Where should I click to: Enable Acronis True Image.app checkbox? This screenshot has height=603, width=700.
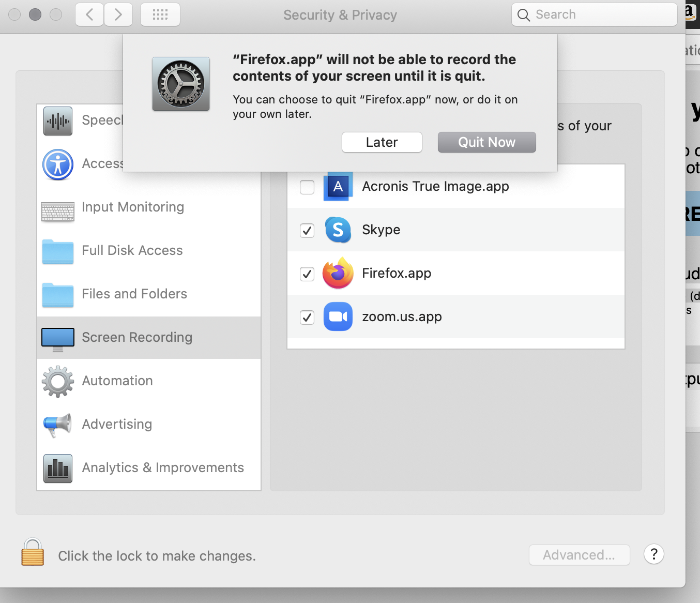coord(307,187)
